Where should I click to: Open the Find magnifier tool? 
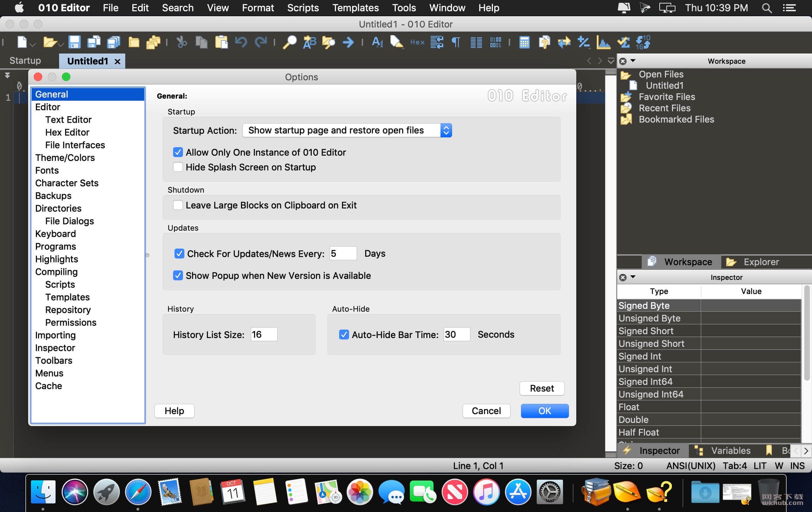pos(290,42)
